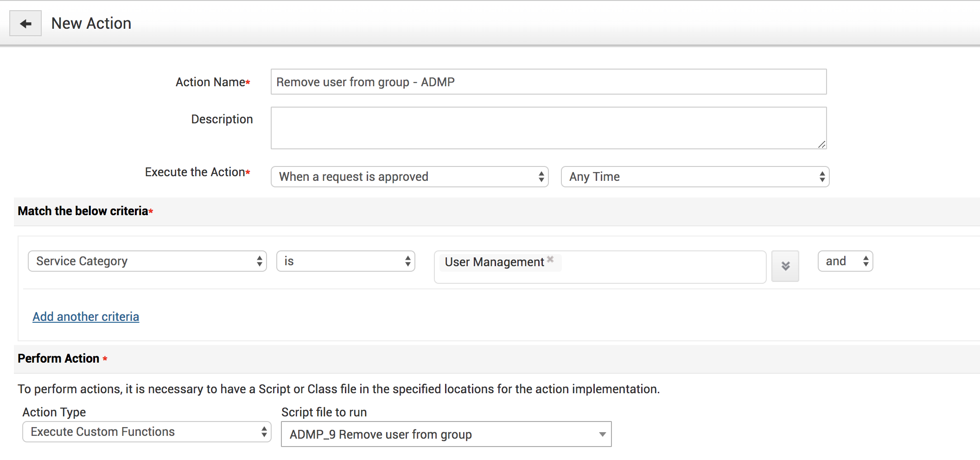Click the Perform Action section header
This screenshot has width=980, height=460.
point(59,358)
